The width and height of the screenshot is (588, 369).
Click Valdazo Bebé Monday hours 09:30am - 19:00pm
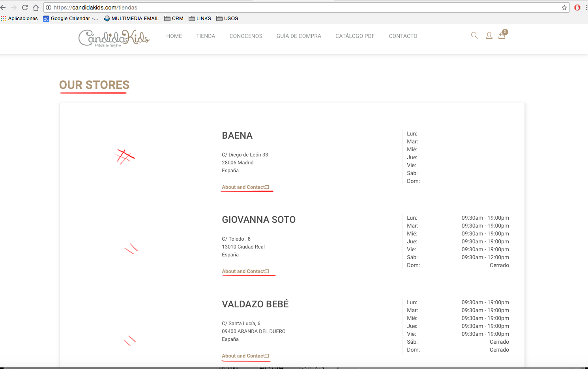click(x=485, y=303)
